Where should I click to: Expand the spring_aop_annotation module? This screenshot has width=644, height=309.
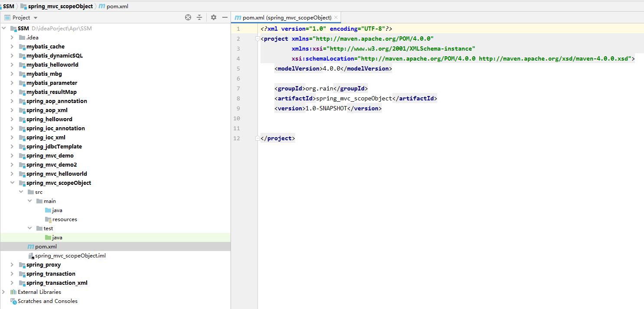coord(13,101)
